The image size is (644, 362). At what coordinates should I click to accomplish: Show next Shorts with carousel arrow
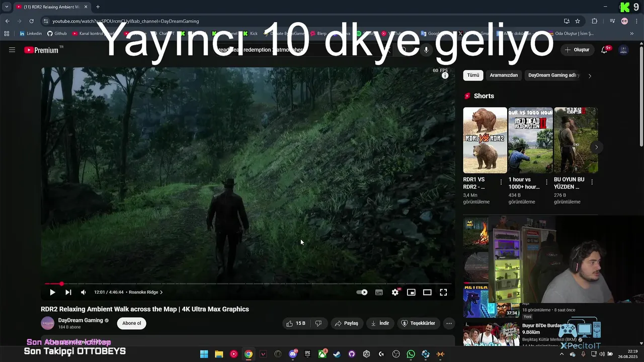click(x=596, y=147)
